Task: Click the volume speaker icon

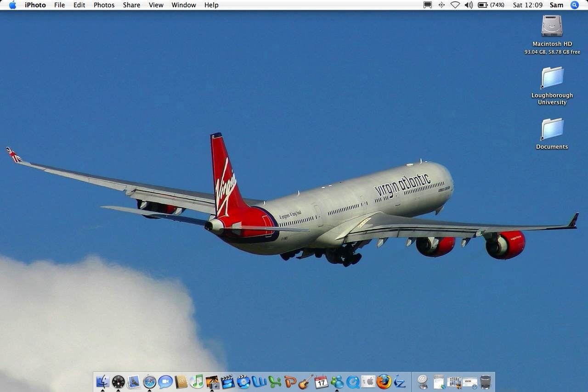Action: point(469,5)
